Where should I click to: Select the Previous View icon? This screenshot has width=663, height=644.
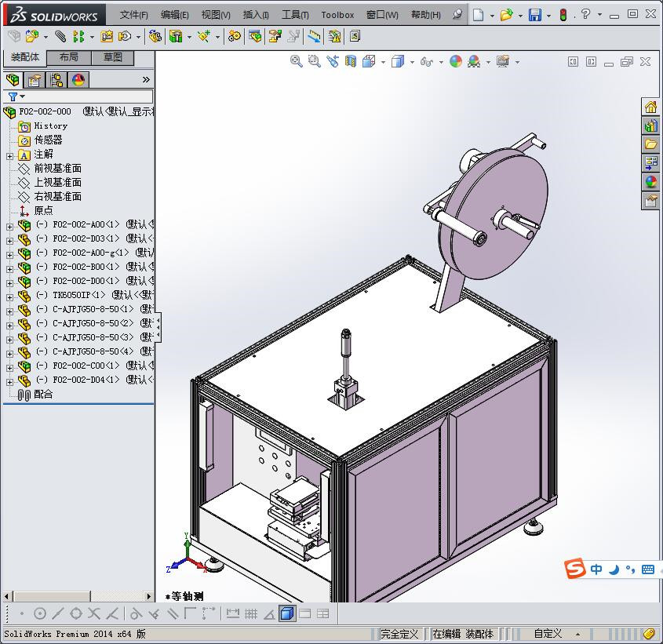[333, 62]
